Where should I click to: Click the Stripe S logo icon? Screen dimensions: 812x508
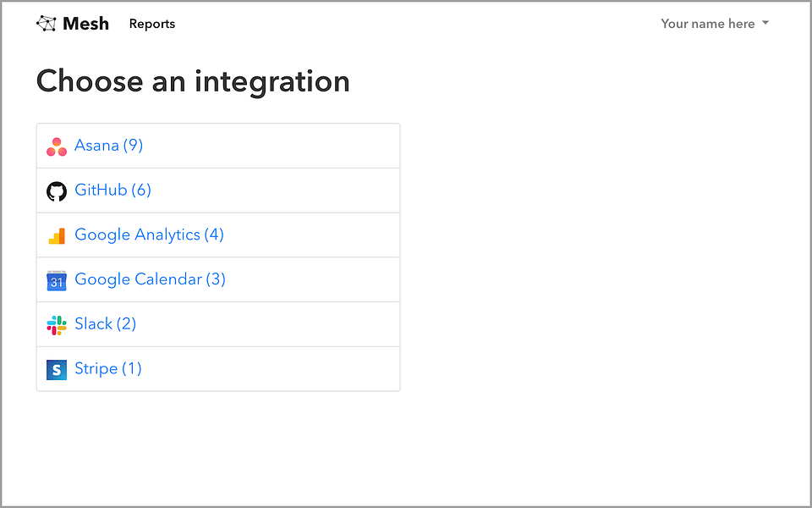57,370
